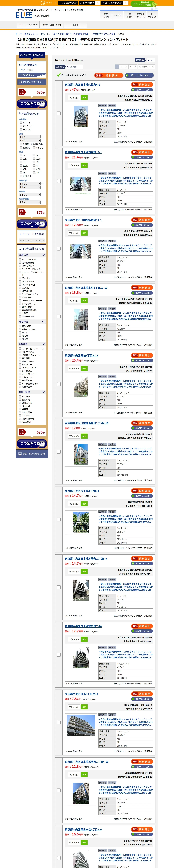Switch to 駐車場 tab
The width and height of the screenshot is (174, 868).
point(75,25)
